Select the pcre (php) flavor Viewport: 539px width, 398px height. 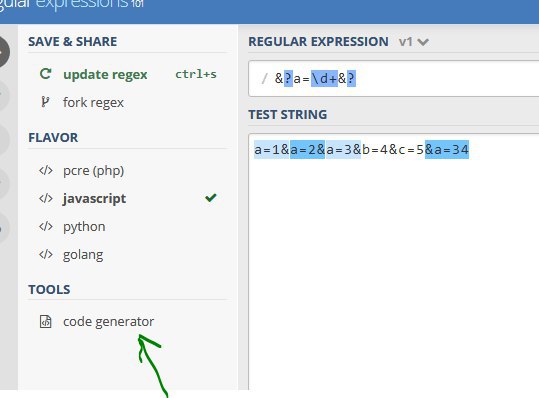[x=128, y=170]
